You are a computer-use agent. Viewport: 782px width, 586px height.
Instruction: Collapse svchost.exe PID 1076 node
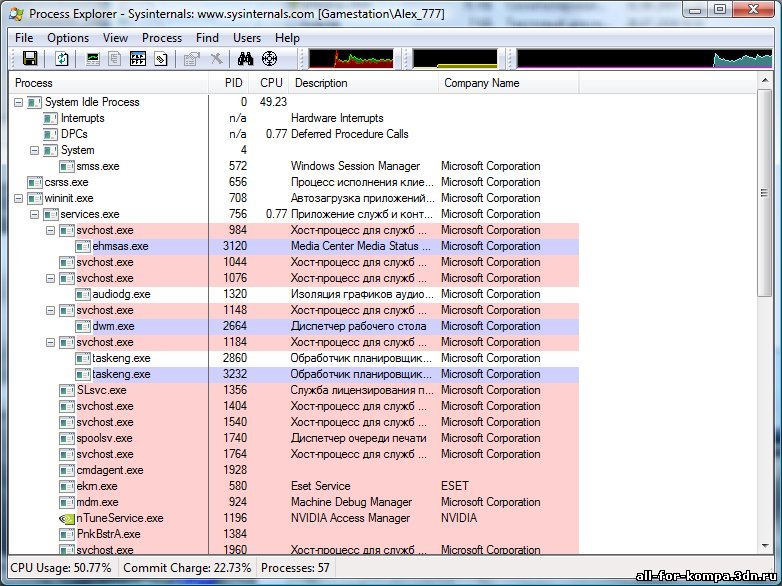point(50,278)
